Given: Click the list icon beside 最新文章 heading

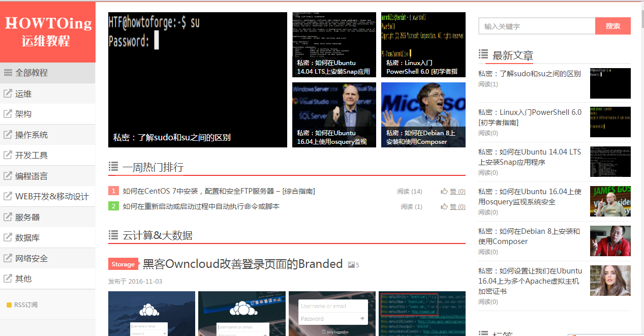Looking at the screenshot, I should [483, 54].
